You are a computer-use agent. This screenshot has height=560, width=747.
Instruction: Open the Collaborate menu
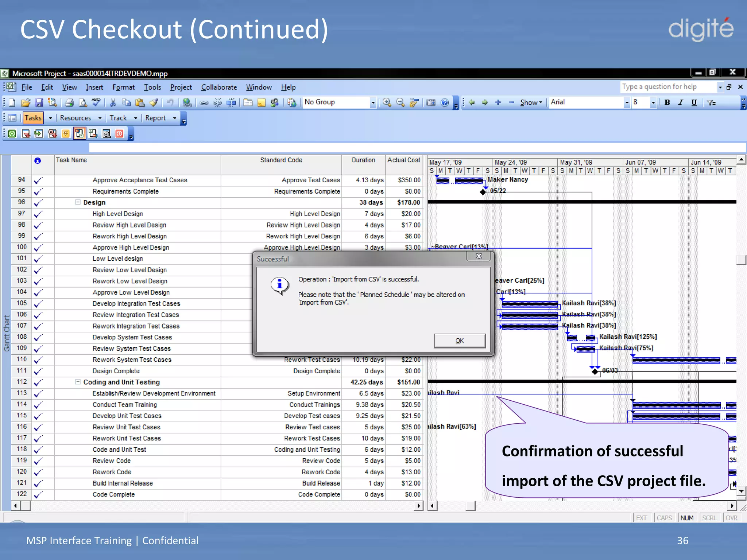[219, 87]
